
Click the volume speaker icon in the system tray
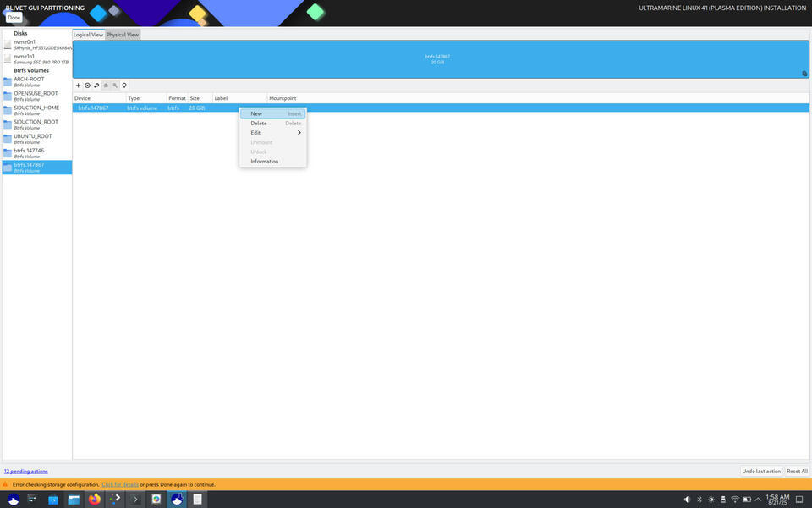(x=687, y=500)
